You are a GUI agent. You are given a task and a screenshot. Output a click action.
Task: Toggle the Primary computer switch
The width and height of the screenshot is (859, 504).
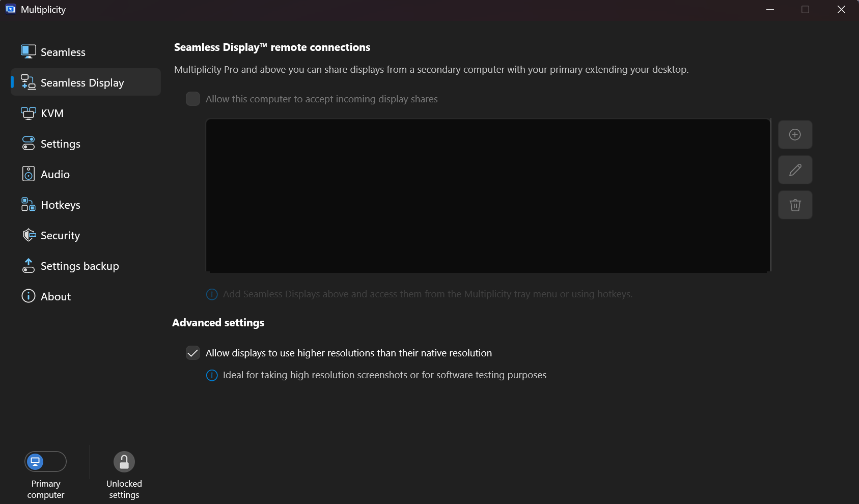coord(46,462)
